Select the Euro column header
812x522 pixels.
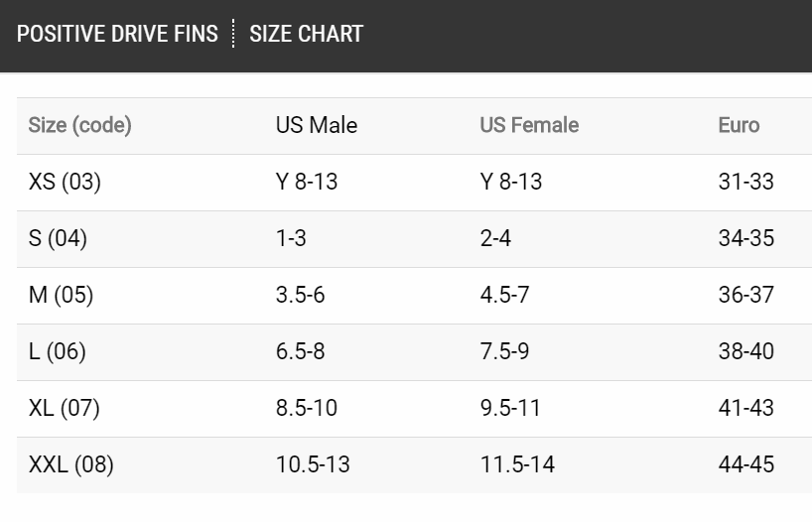pos(739,126)
